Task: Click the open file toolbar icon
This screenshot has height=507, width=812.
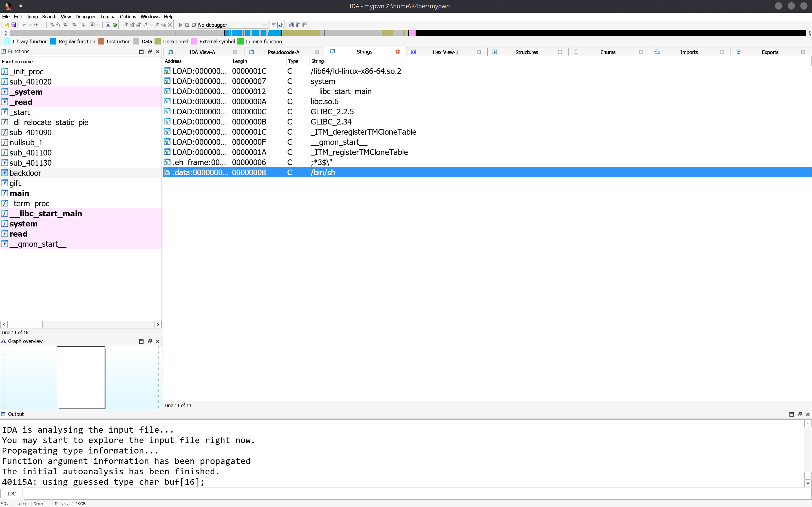Action: tap(7, 25)
